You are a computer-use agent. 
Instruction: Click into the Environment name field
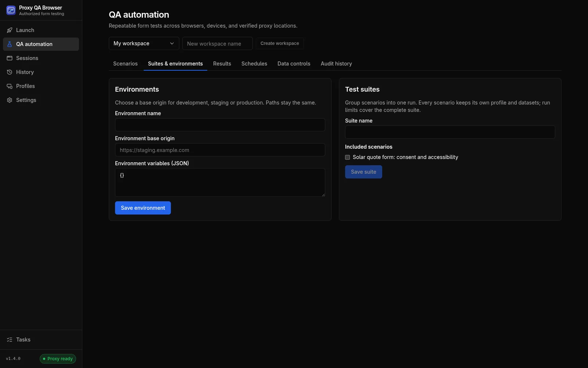pyautogui.click(x=220, y=125)
